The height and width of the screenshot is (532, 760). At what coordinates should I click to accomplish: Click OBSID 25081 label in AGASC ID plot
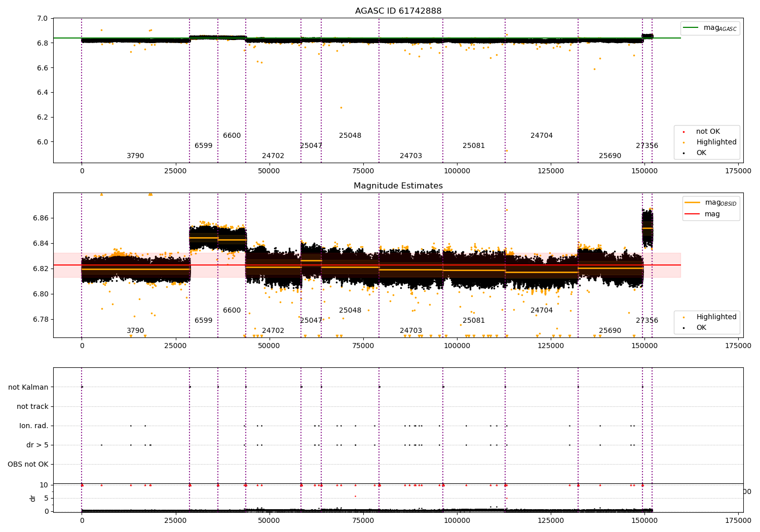(474, 146)
